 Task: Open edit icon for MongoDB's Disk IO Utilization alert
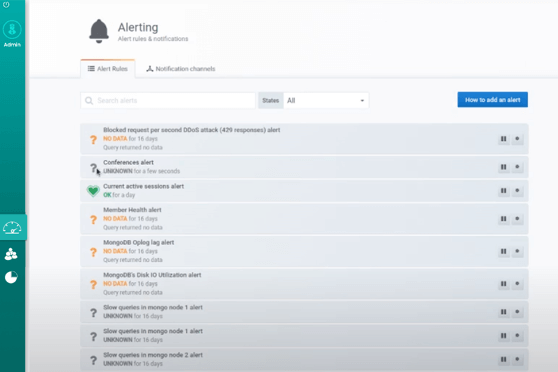[517, 284]
